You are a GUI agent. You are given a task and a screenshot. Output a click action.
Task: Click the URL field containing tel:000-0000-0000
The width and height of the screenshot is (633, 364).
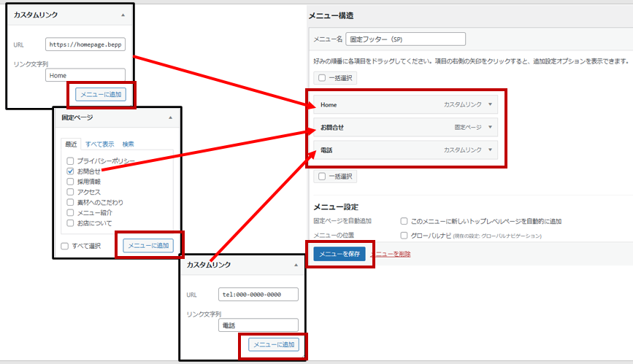(258, 295)
